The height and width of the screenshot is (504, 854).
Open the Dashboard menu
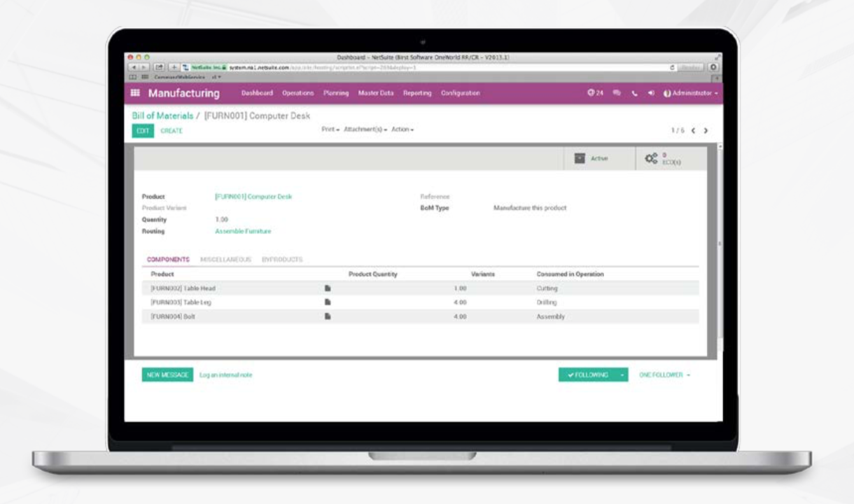coord(257,93)
